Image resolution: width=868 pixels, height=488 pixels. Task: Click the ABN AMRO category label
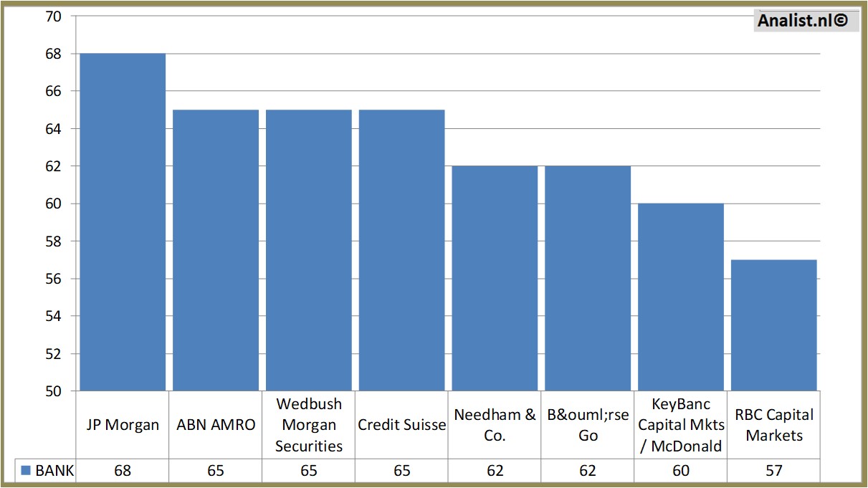coord(216,425)
